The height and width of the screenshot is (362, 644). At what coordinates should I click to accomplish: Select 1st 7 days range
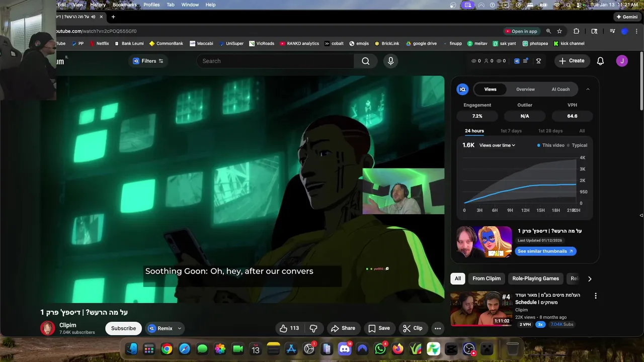tap(511, 131)
